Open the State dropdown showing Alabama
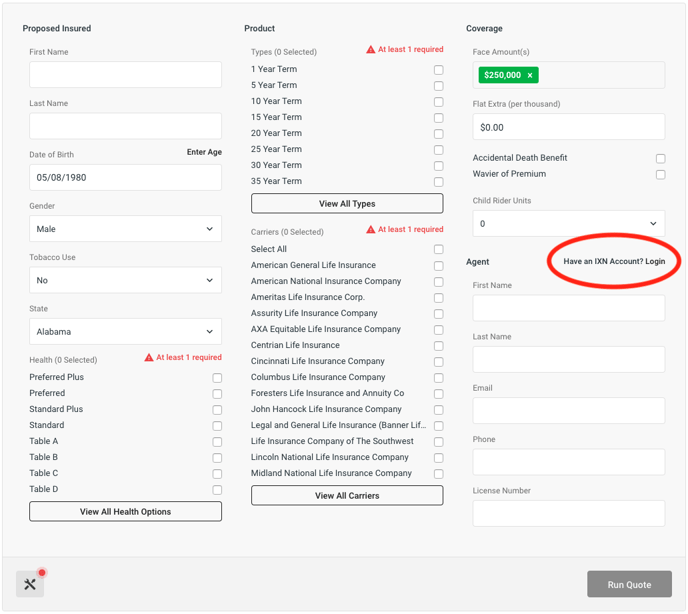This screenshot has width=688, height=614. [125, 331]
